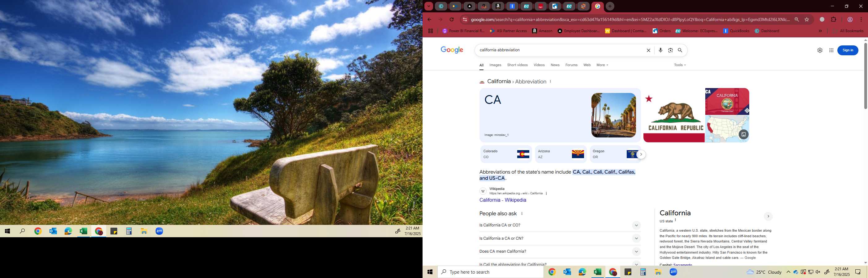The height and width of the screenshot is (278, 868).
Task: Reload the current page
Action: tap(452, 19)
